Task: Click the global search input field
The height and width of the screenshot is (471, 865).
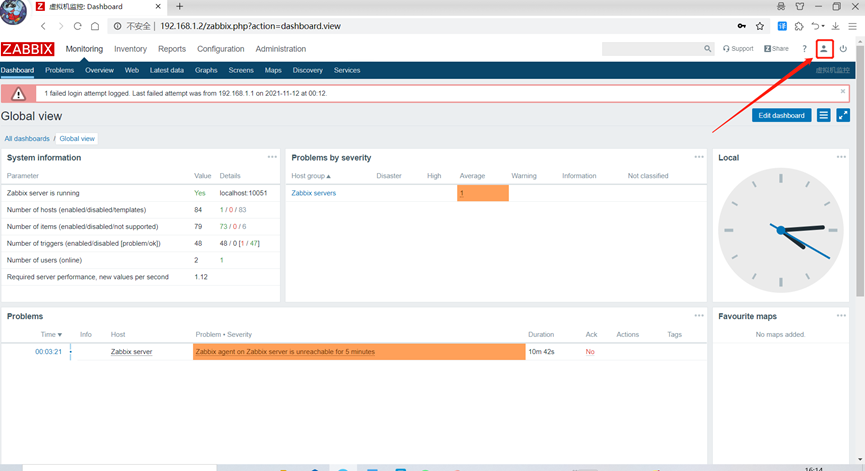Action: coord(652,49)
